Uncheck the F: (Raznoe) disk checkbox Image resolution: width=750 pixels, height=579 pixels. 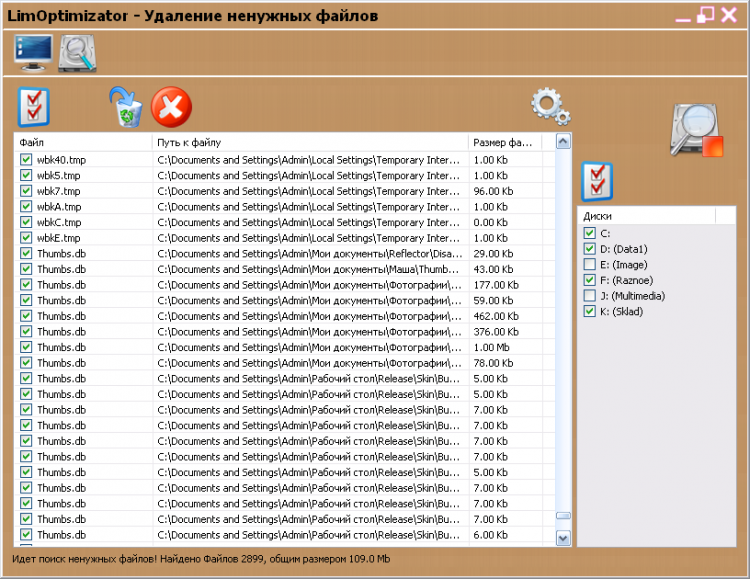click(x=589, y=280)
